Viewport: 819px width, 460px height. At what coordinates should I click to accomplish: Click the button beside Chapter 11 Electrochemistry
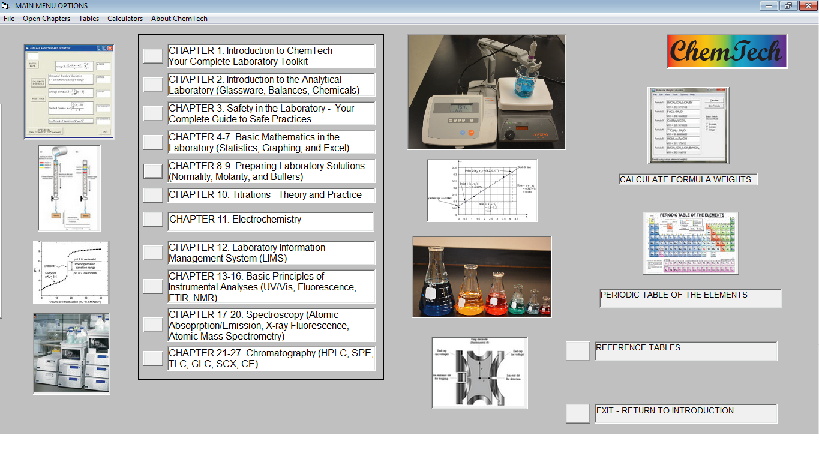coord(153,219)
